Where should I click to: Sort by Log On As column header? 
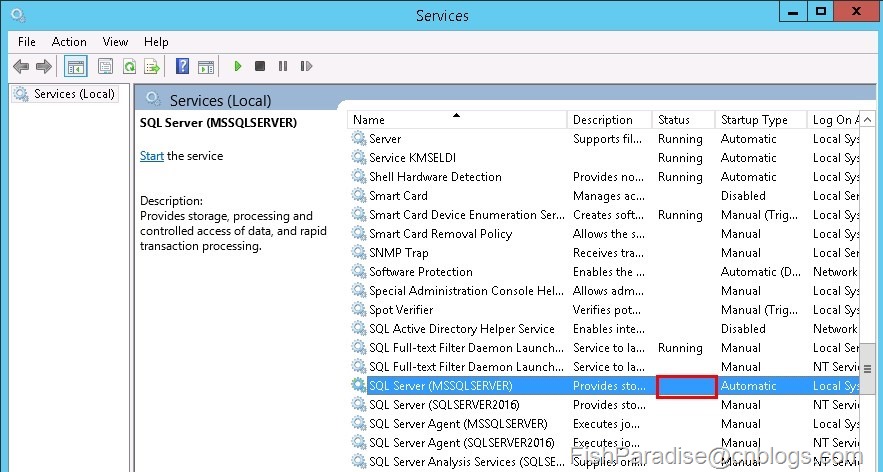833,119
